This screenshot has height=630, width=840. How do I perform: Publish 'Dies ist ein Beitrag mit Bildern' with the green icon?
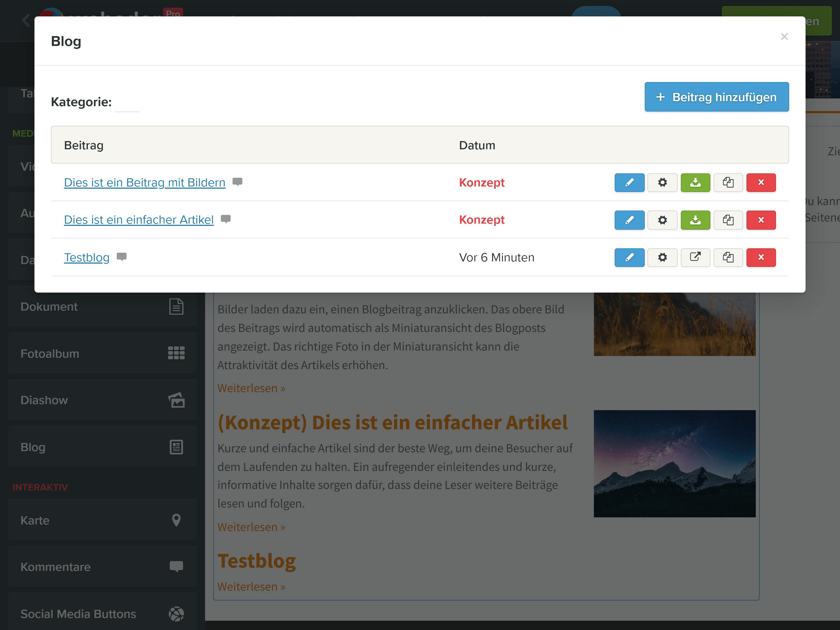point(695,183)
